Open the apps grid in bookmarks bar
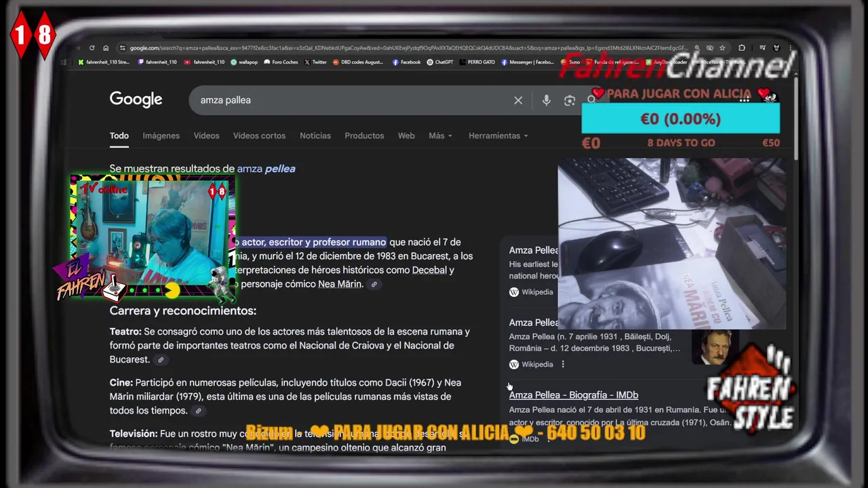868x488 pixels. click(x=63, y=62)
